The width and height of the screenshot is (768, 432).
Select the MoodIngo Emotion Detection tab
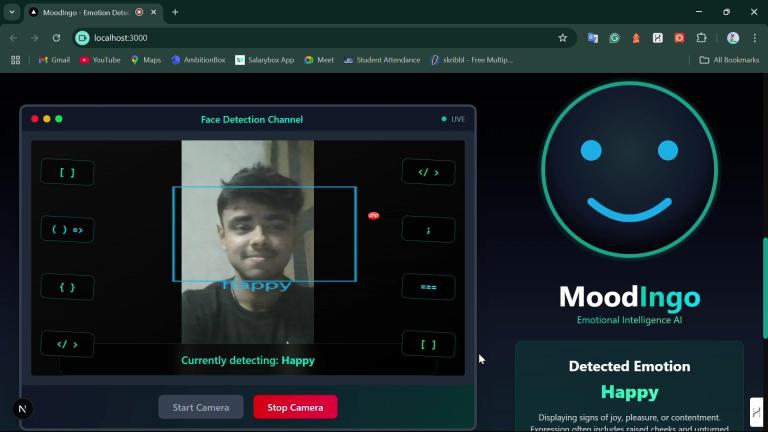tap(86, 12)
